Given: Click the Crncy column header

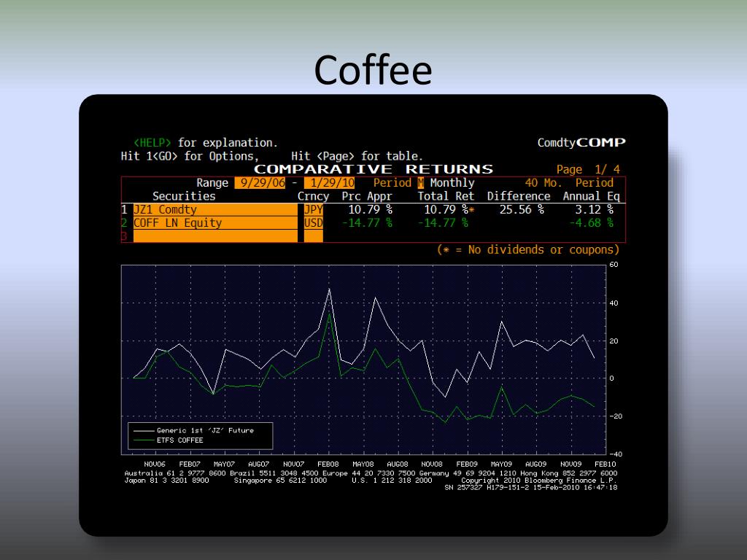Looking at the screenshot, I should (313, 196).
